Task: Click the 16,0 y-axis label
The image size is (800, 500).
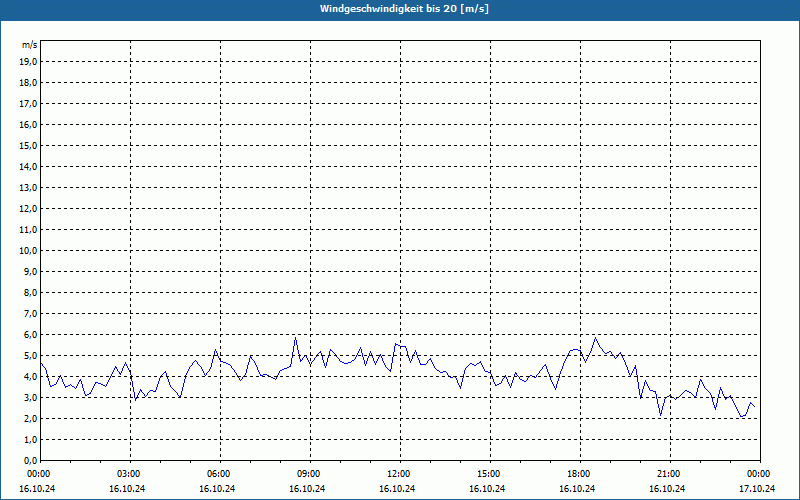Action: [28, 124]
